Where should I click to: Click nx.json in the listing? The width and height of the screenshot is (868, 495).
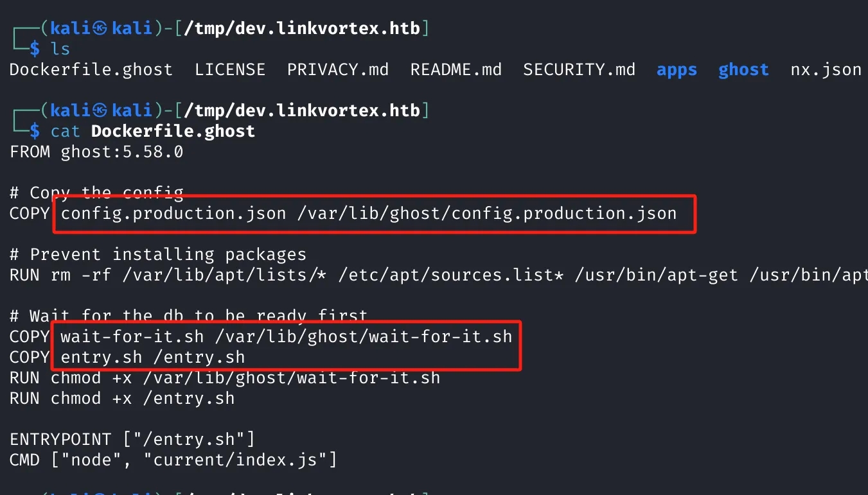[826, 69]
